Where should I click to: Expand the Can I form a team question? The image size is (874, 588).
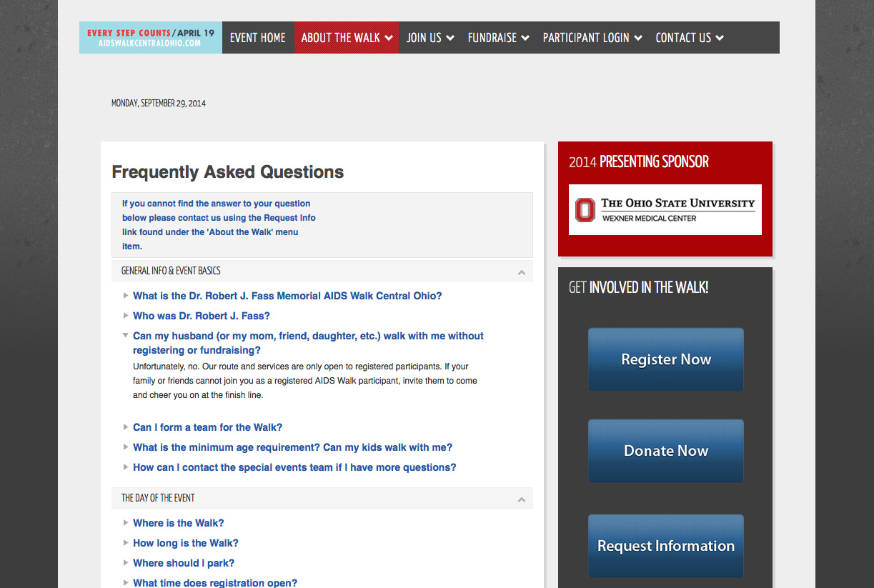pyautogui.click(x=207, y=427)
